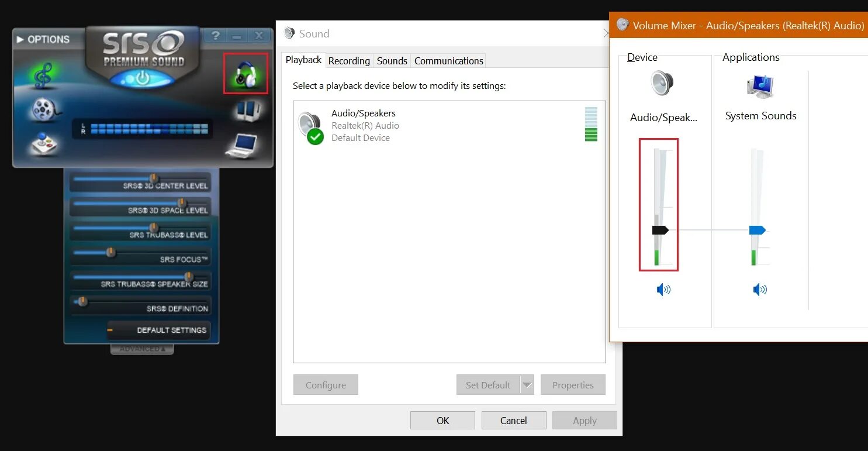This screenshot has width=868, height=451.
Task: Mute System Sounds in Volume Mixer
Action: tap(760, 289)
